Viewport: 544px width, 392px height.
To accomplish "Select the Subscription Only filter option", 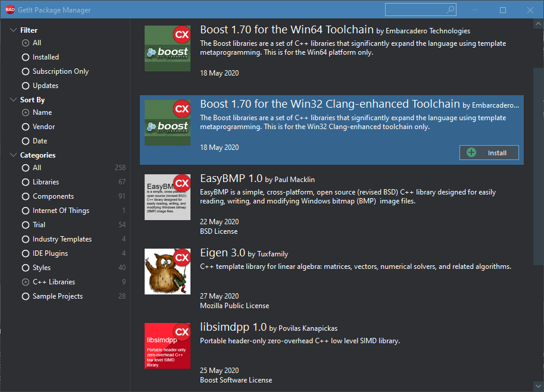I will point(26,71).
